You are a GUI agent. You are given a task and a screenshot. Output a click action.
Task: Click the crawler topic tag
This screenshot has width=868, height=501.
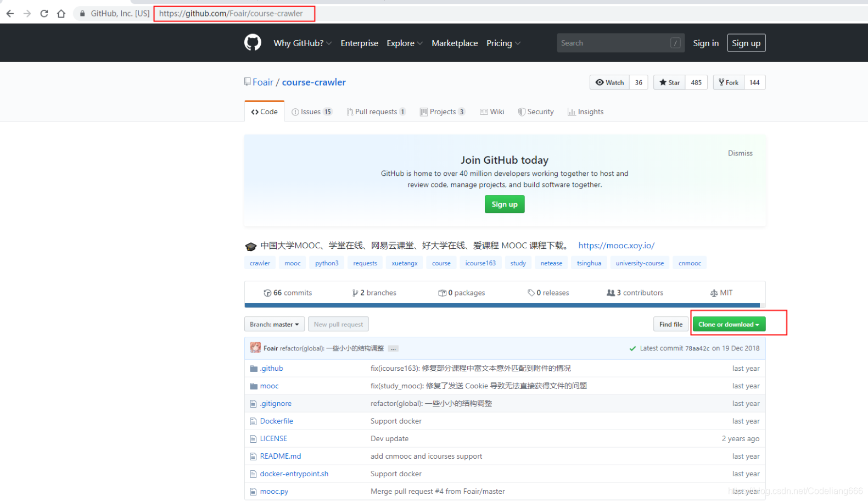(260, 263)
